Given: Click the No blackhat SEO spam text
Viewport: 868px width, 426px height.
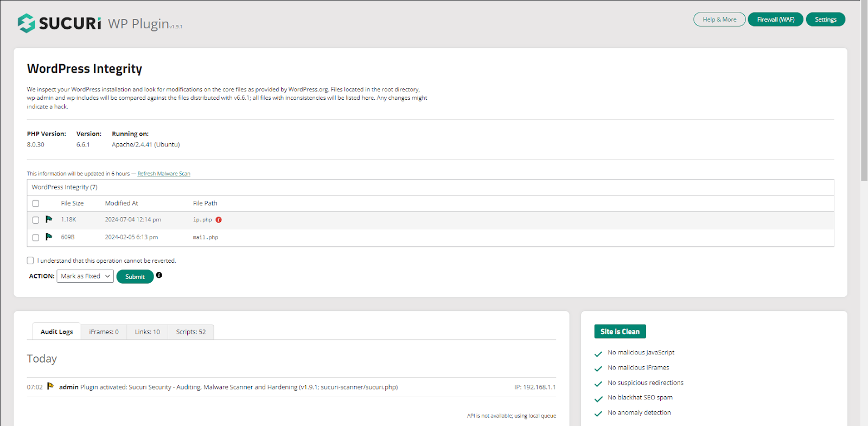Looking at the screenshot, I should pyautogui.click(x=640, y=397).
